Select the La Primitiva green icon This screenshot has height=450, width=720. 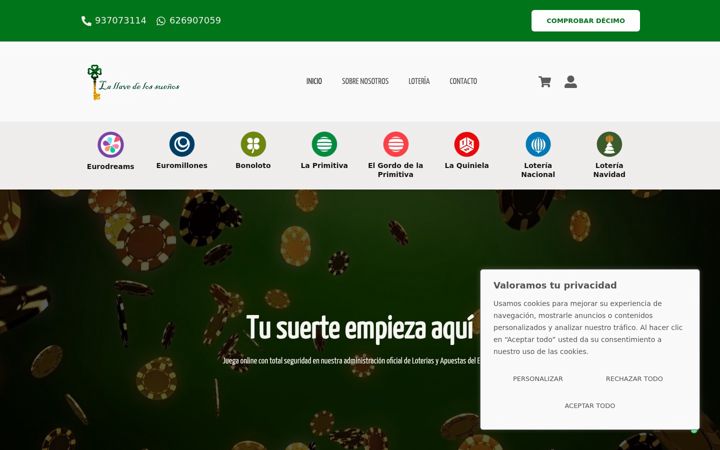[x=324, y=144]
